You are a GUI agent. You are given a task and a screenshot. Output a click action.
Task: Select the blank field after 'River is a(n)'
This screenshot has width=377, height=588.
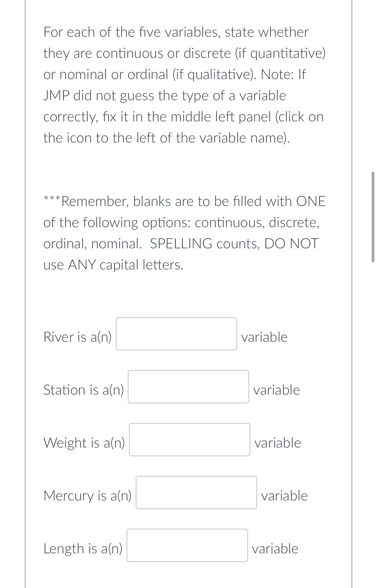coord(176,334)
